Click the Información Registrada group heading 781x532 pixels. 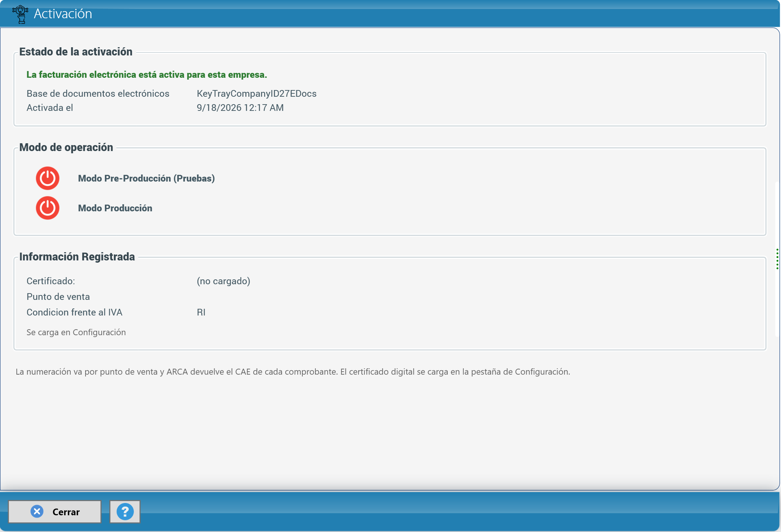click(x=77, y=257)
